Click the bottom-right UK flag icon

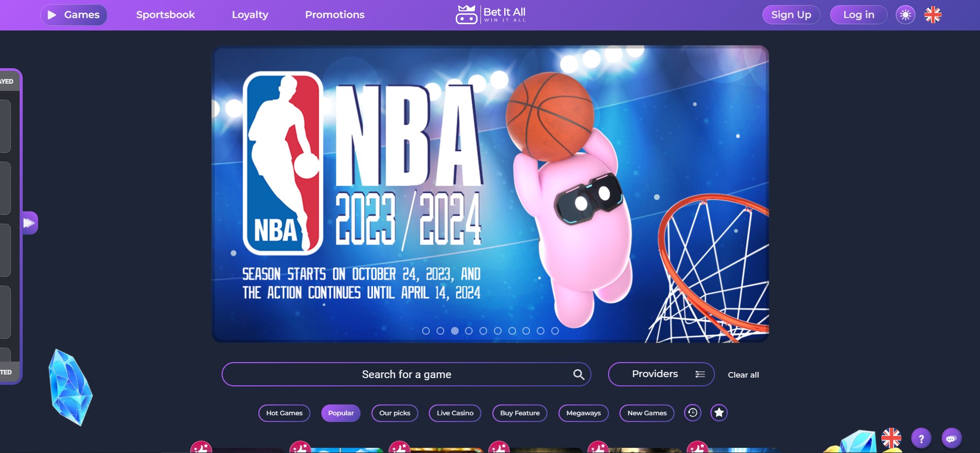click(891, 438)
